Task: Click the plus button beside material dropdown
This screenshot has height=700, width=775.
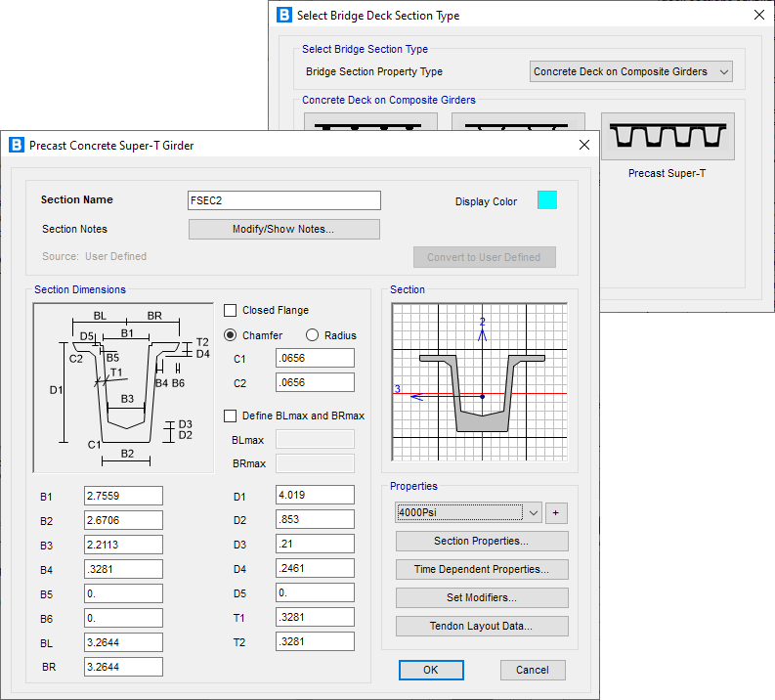Action: [557, 512]
